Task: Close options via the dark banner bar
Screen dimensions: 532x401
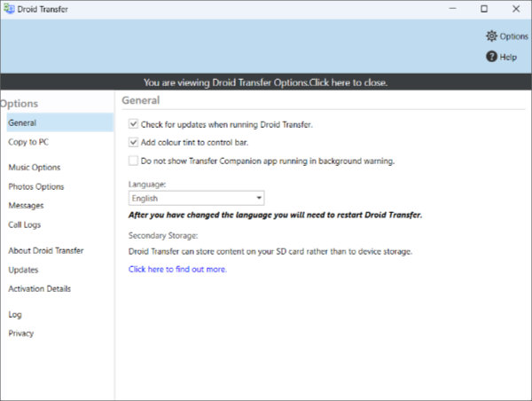Action: click(266, 82)
